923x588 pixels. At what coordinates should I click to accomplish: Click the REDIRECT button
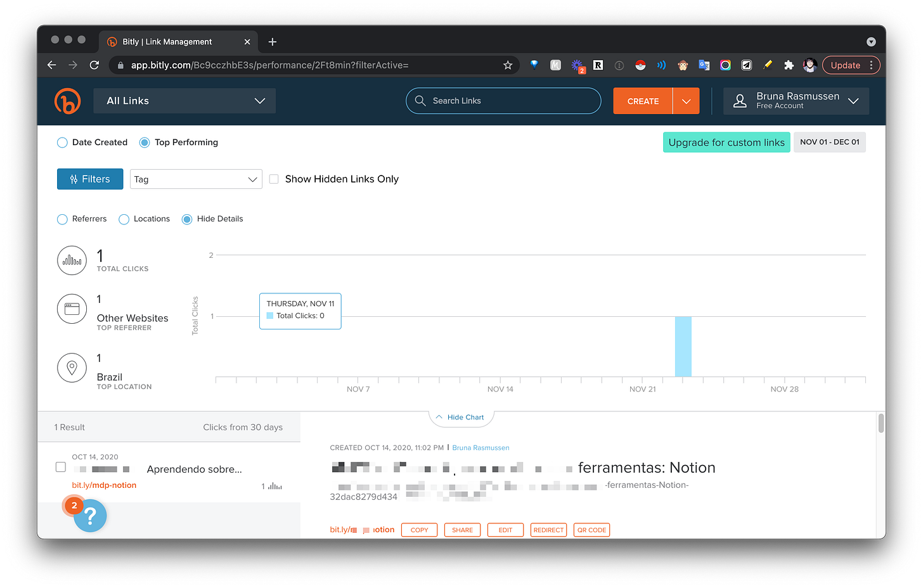pos(548,530)
